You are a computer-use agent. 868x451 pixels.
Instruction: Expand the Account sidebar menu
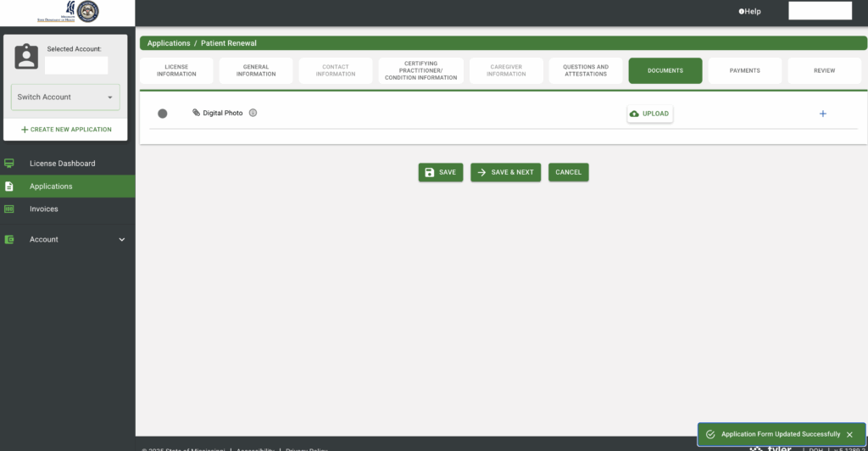(x=121, y=240)
